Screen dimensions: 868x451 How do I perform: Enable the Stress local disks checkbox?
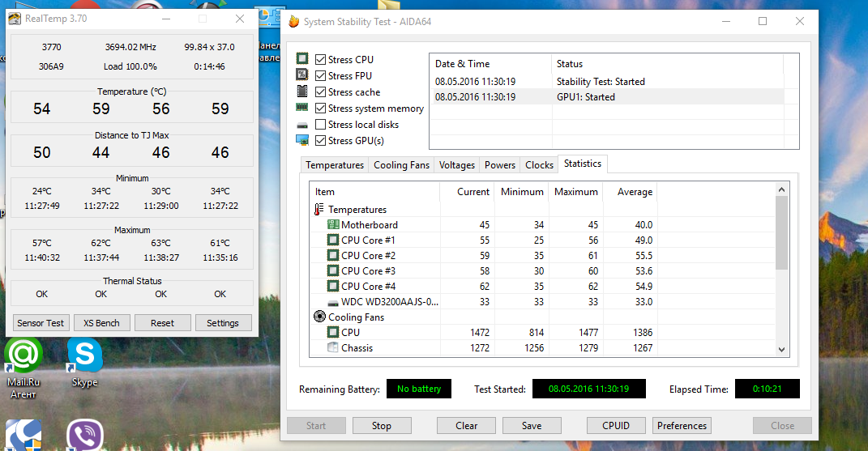point(320,125)
